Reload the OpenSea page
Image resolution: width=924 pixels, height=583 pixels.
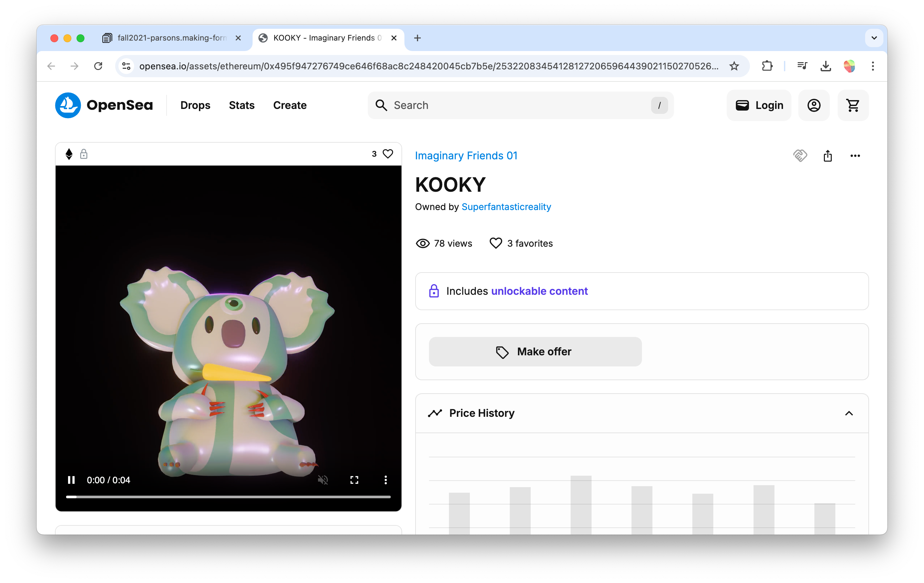point(98,66)
